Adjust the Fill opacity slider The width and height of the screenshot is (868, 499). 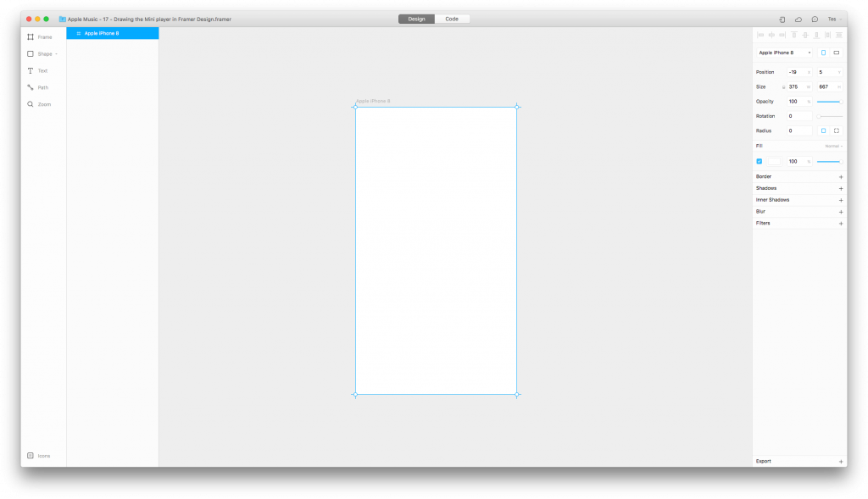[x=830, y=162]
